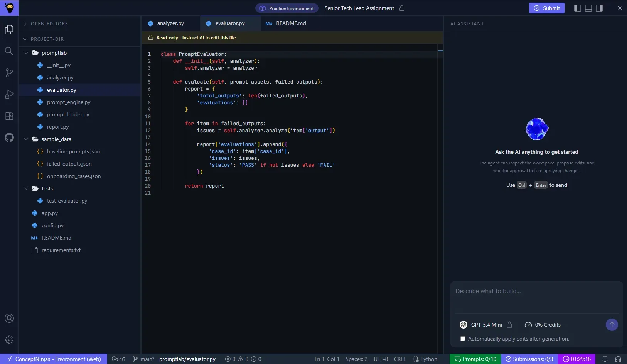Click the AI assistant blue orb avatar
627x364 pixels.
coord(537,129)
